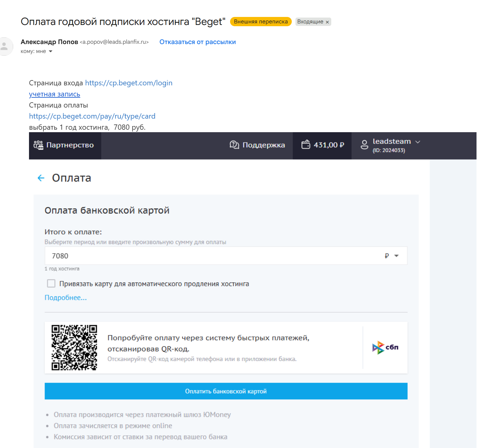Viewport: 487px width, 448px height.
Task: Click the Входящие label text
Action: pyautogui.click(x=310, y=22)
